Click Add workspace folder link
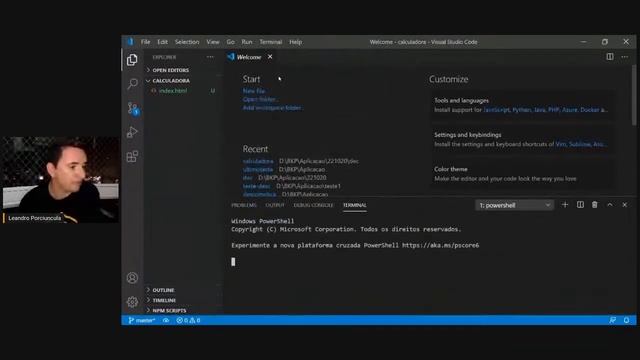The image size is (640, 360). [x=272, y=108]
